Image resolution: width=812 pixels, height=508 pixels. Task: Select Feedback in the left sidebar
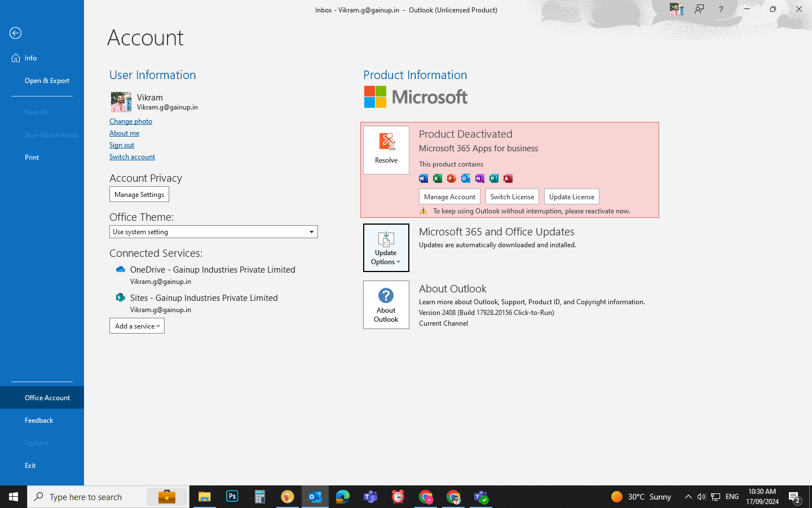click(x=39, y=421)
